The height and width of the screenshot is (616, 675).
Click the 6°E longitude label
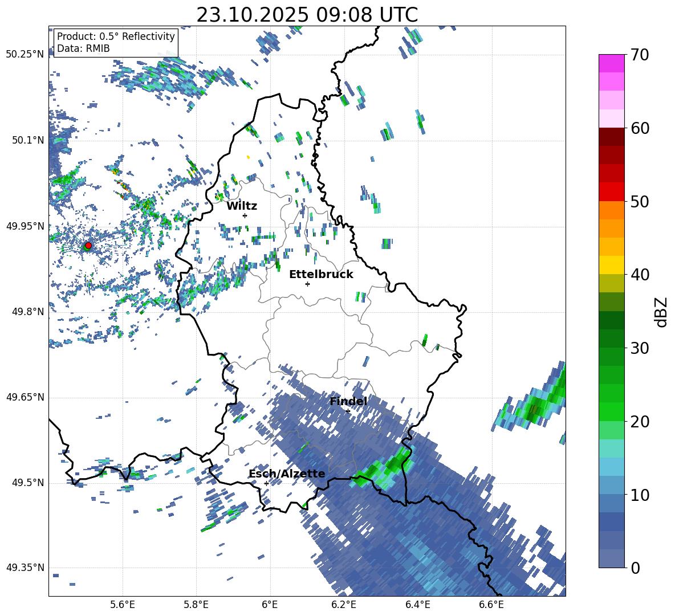(270, 605)
